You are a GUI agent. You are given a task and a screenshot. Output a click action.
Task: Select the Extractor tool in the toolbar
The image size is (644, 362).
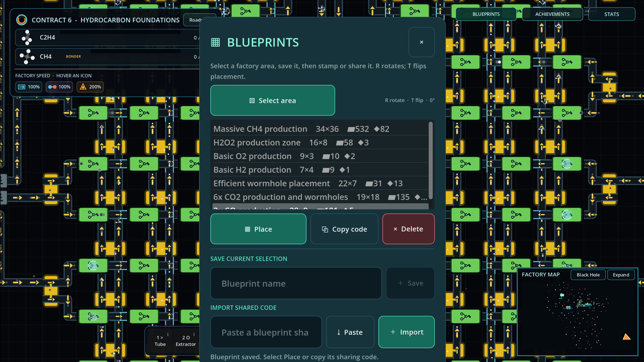pos(185,341)
